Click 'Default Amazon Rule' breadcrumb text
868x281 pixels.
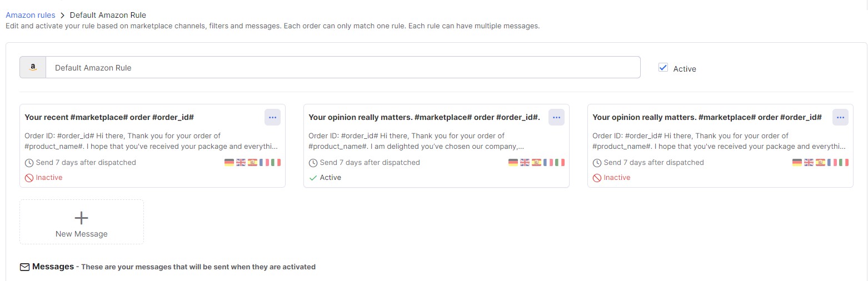(108, 15)
